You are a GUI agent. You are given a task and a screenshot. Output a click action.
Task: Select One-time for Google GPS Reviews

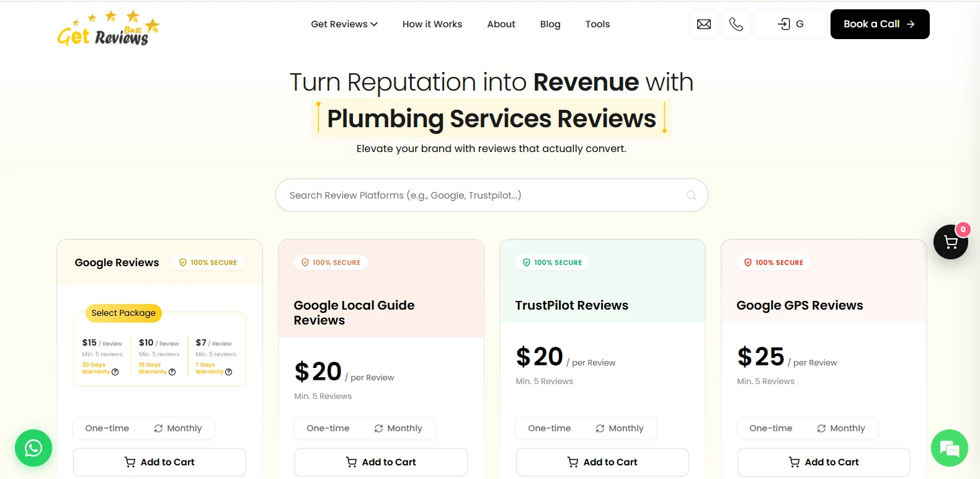(x=771, y=428)
